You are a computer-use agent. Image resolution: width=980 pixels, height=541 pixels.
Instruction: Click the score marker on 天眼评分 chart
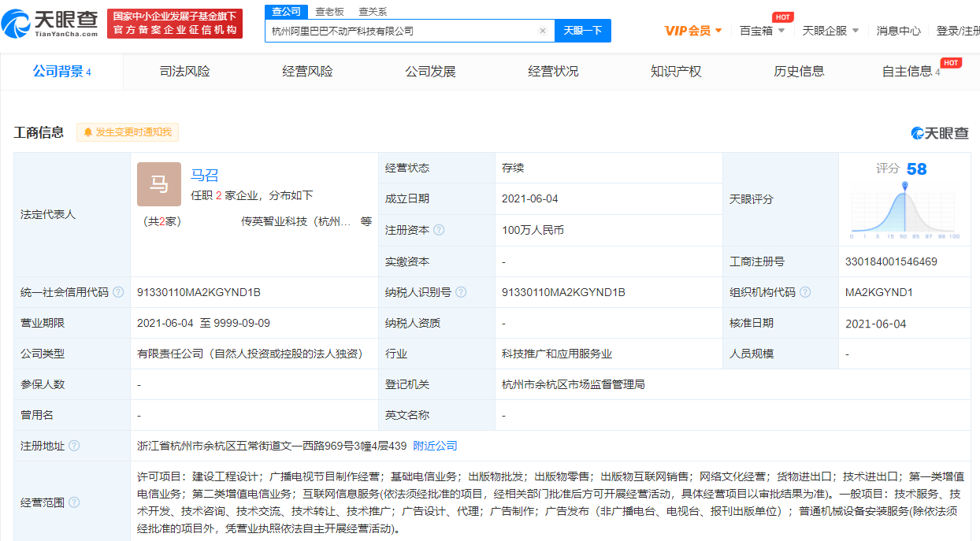coord(904,186)
